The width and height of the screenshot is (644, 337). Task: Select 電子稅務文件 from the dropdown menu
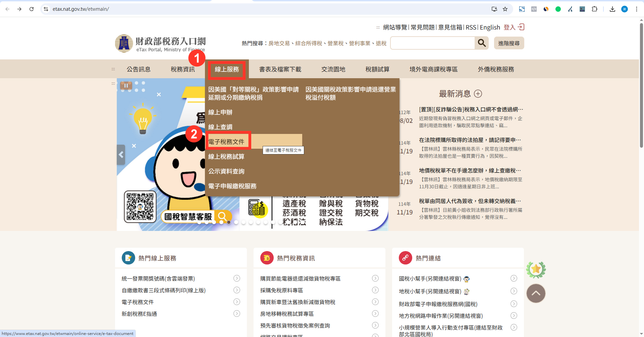point(226,142)
